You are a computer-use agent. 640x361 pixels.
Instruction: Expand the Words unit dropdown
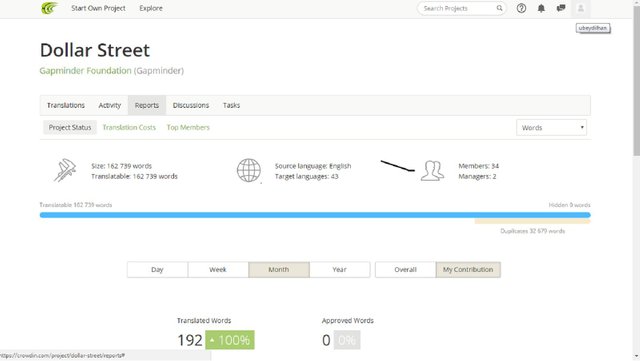[551, 127]
